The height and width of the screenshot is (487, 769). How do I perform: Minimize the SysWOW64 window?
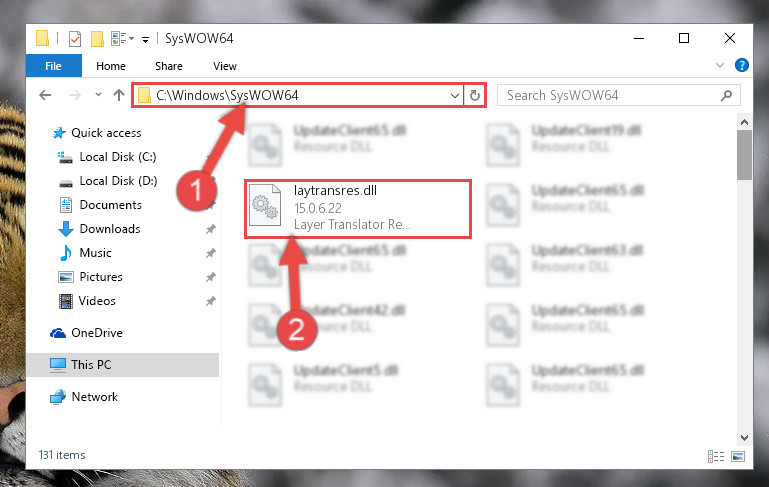point(639,38)
